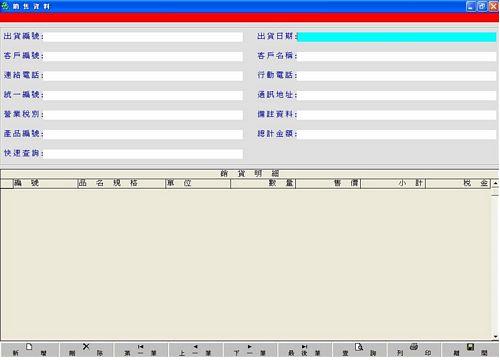Screen dimensions: 500x360
Task: Focus the 總計金額 input field
Action: pos(397,134)
